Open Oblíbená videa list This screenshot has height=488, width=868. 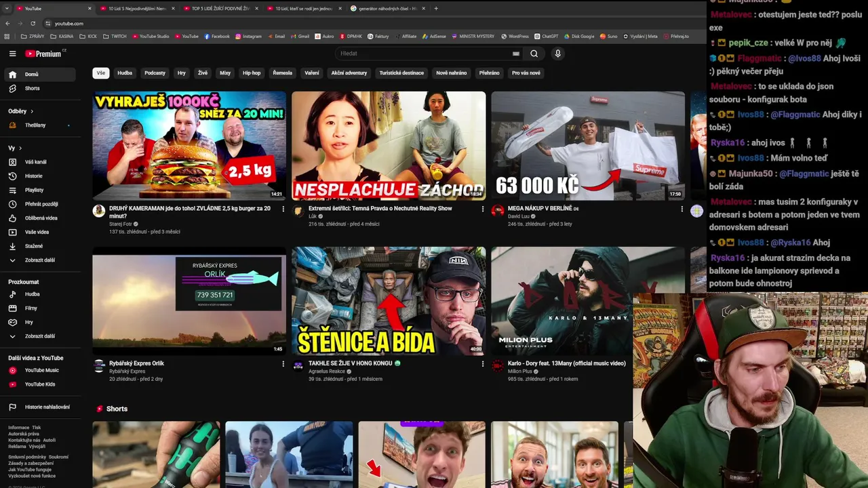(41, 218)
